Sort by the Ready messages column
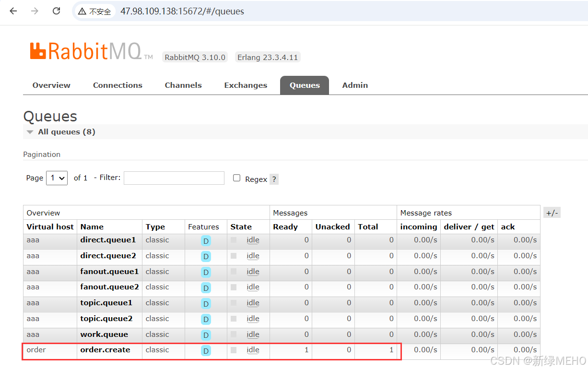 click(285, 227)
